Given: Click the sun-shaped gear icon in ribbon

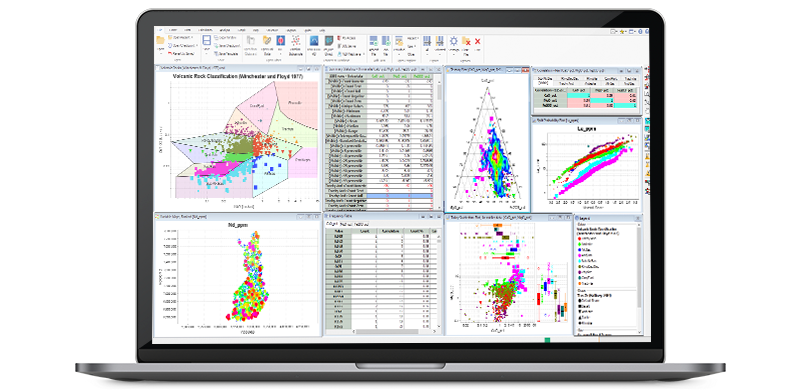Looking at the screenshot, I should 453,41.
